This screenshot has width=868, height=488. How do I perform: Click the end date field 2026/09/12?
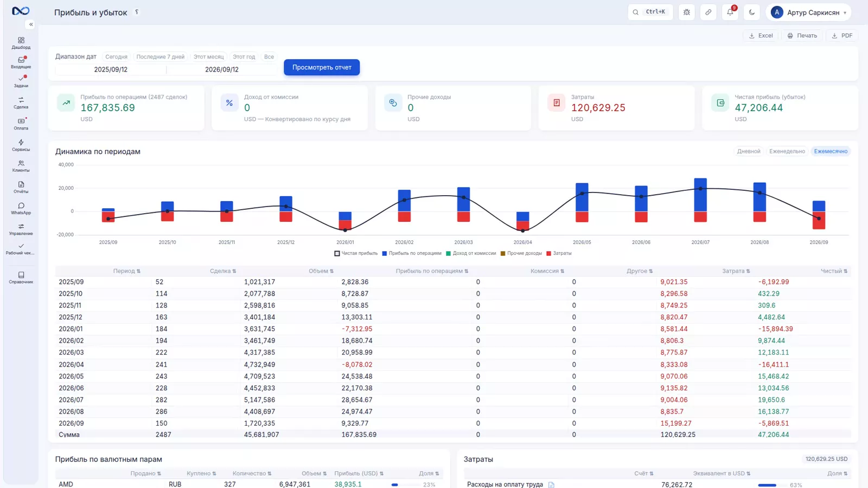221,69
